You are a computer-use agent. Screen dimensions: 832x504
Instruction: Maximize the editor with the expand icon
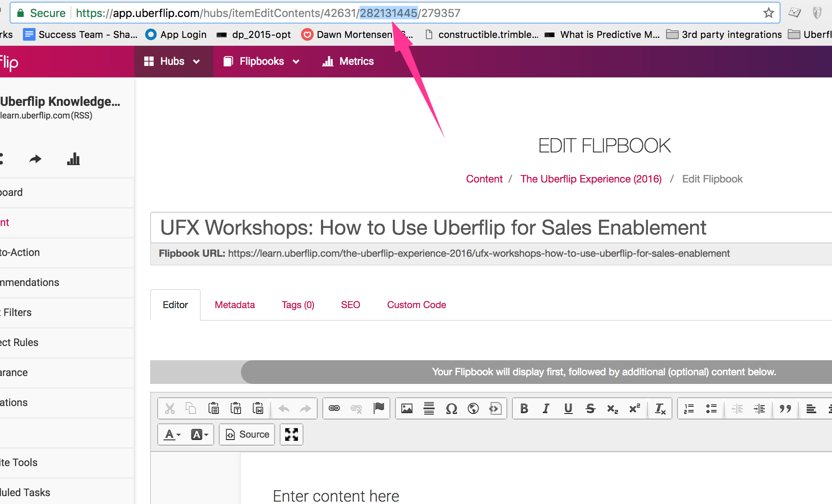(292, 434)
